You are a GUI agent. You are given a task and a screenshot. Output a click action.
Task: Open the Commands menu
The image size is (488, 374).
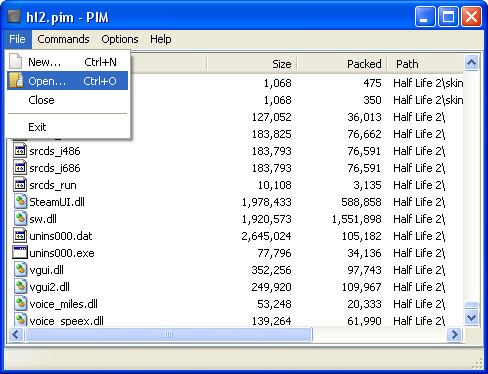63,39
